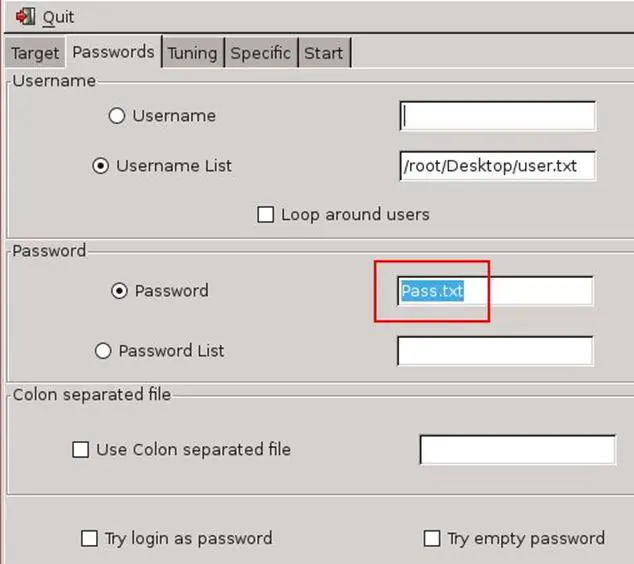Click the Colon separated file path field
The height and width of the screenshot is (564, 634).
click(x=517, y=450)
